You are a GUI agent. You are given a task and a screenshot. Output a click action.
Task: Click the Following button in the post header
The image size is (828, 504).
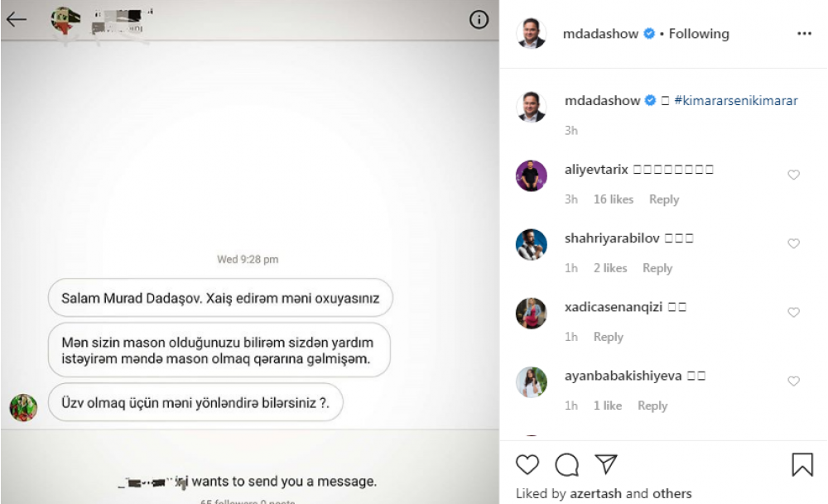pyautogui.click(x=699, y=34)
